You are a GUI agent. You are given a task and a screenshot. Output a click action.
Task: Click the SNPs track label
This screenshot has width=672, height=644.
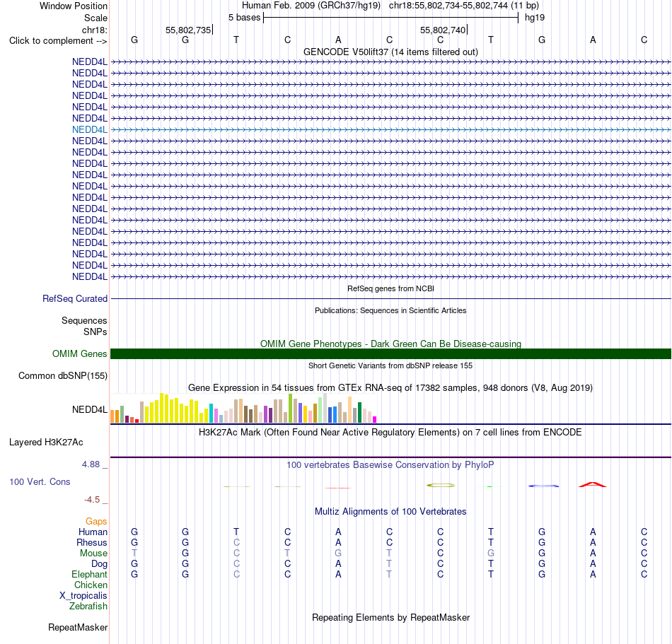pos(95,332)
